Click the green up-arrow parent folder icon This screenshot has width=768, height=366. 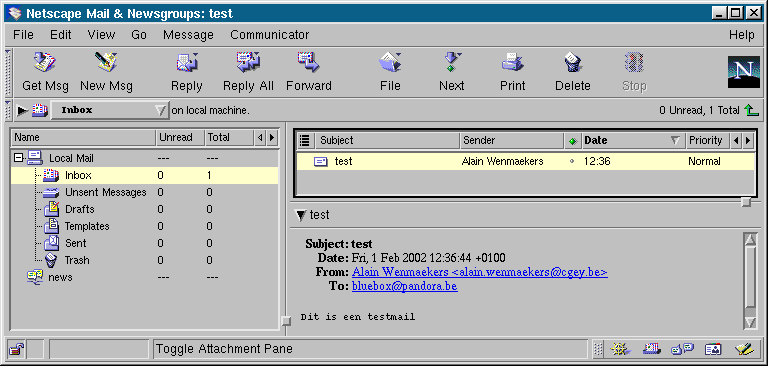(x=751, y=110)
